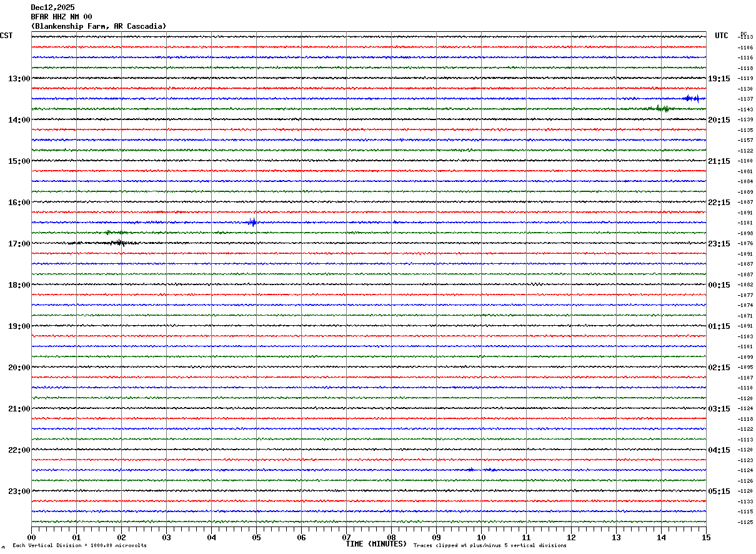Click the 20:15 UTC time label
The width and height of the screenshot is (756, 554).
click(x=719, y=120)
